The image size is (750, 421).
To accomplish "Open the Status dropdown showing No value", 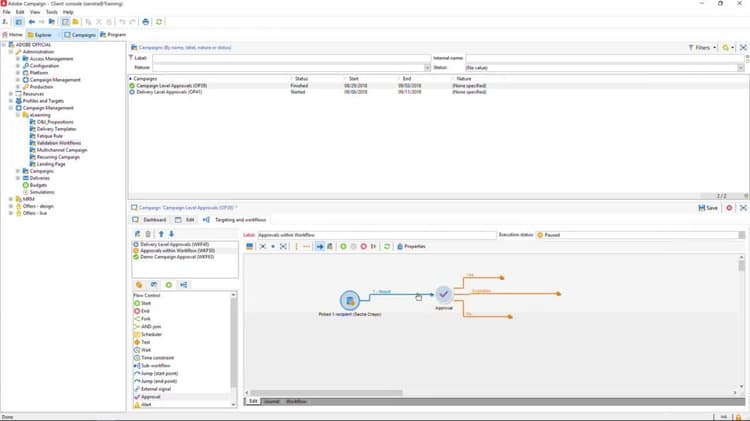I will tap(740, 68).
